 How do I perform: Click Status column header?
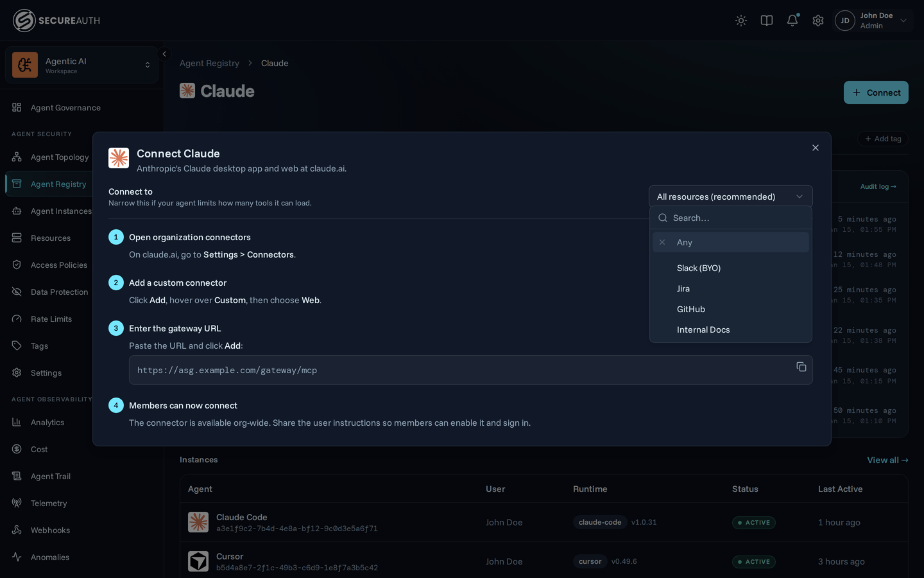745,489
